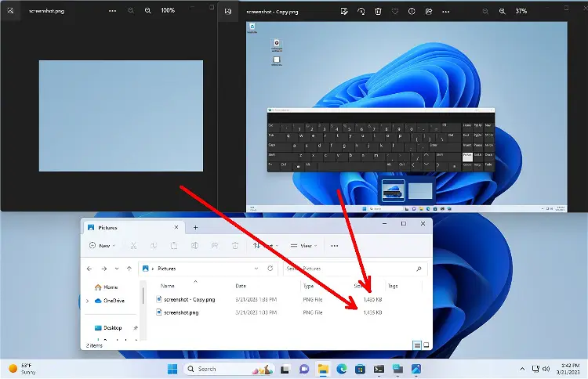Open the Windows Start menu
The image size is (588, 379).
172,369
